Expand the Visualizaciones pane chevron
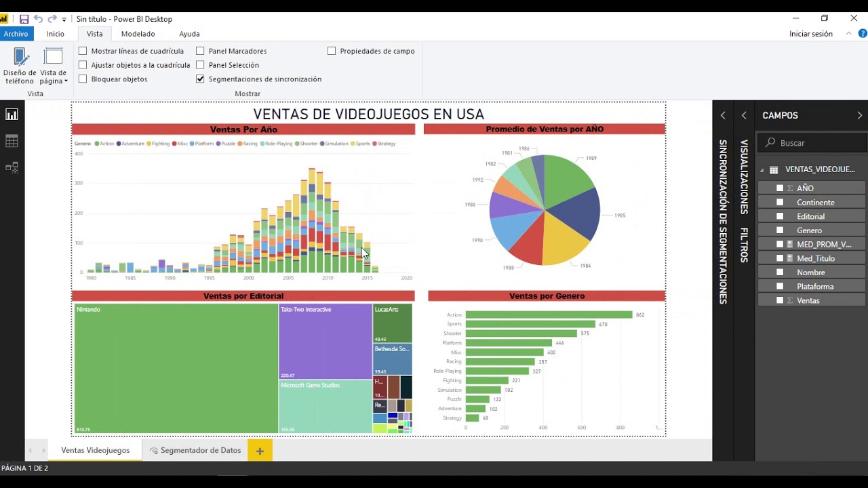 click(x=744, y=116)
